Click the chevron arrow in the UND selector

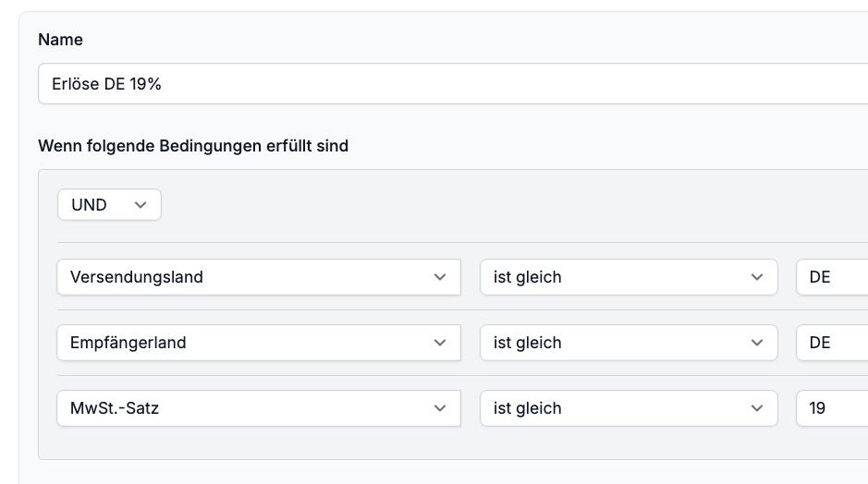(141, 205)
